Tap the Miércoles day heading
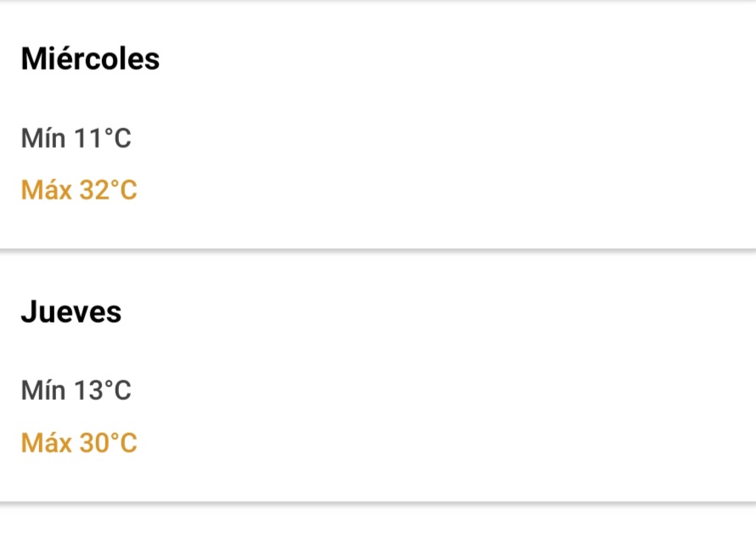 pos(90,59)
